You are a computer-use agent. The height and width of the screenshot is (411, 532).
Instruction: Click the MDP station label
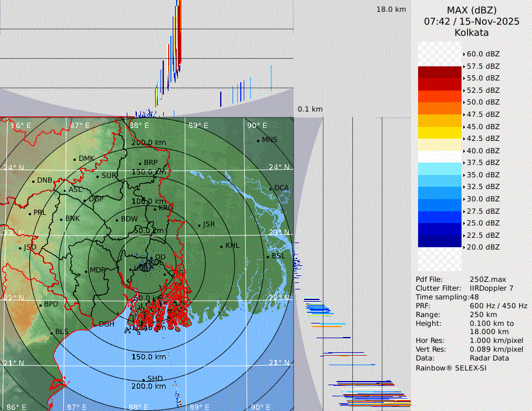pyautogui.click(x=97, y=271)
